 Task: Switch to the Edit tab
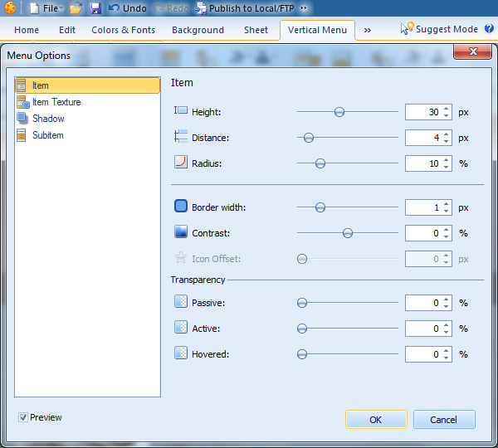(67, 30)
